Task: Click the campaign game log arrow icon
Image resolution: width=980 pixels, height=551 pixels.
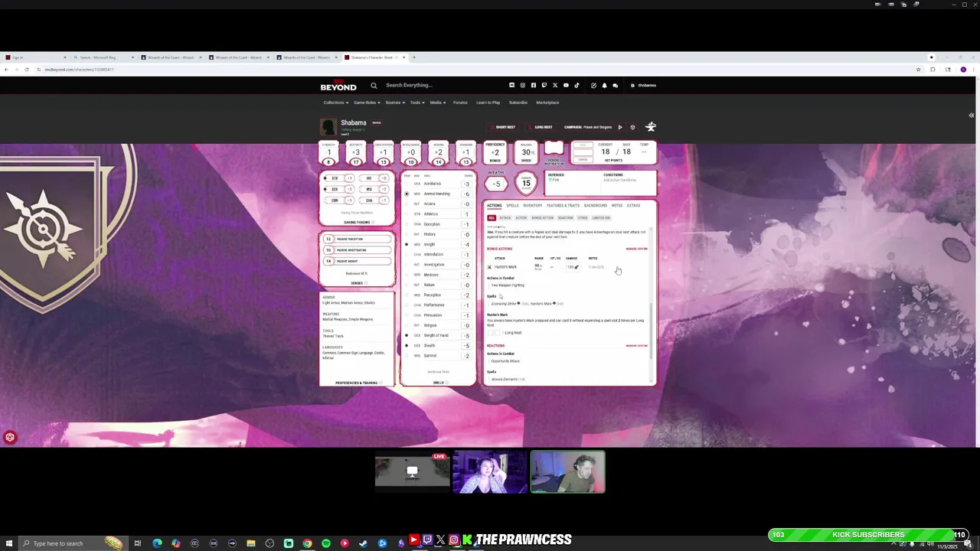Action: (620, 127)
